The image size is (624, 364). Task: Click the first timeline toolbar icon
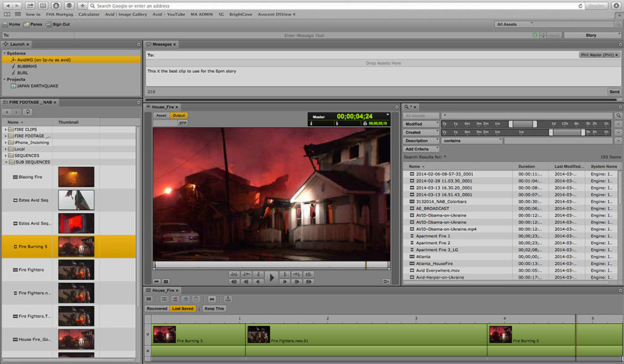pos(149,299)
